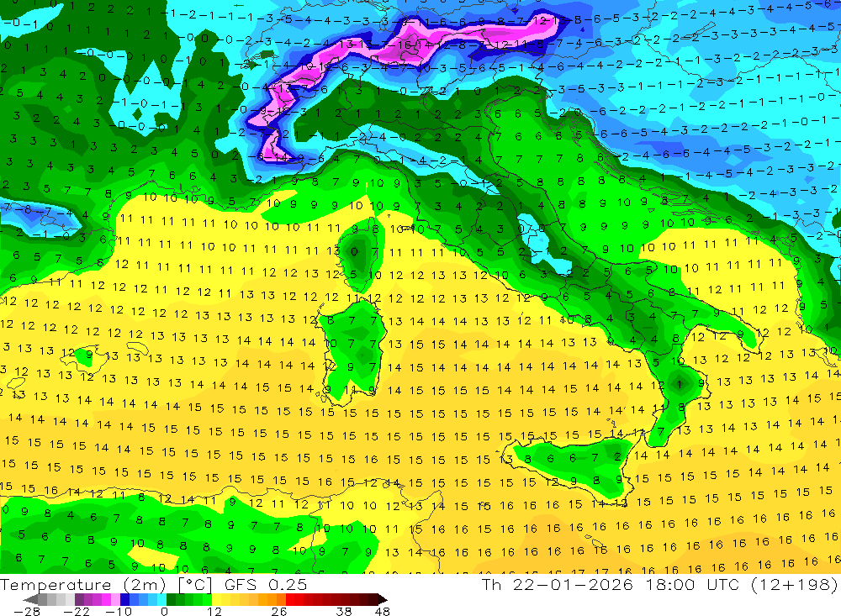Click the dark maroon right arrow end of color bar
This screenshot has height=616, width=841.
383,599
